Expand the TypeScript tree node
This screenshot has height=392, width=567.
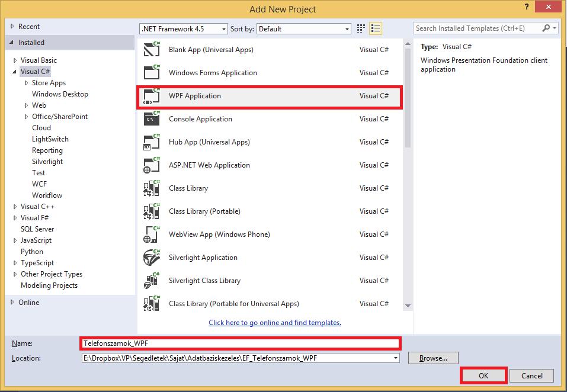[x=15, y=263]
